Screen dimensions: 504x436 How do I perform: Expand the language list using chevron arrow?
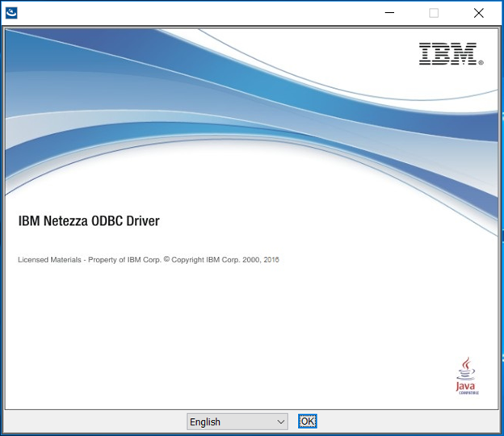click(x=280, y=421)
